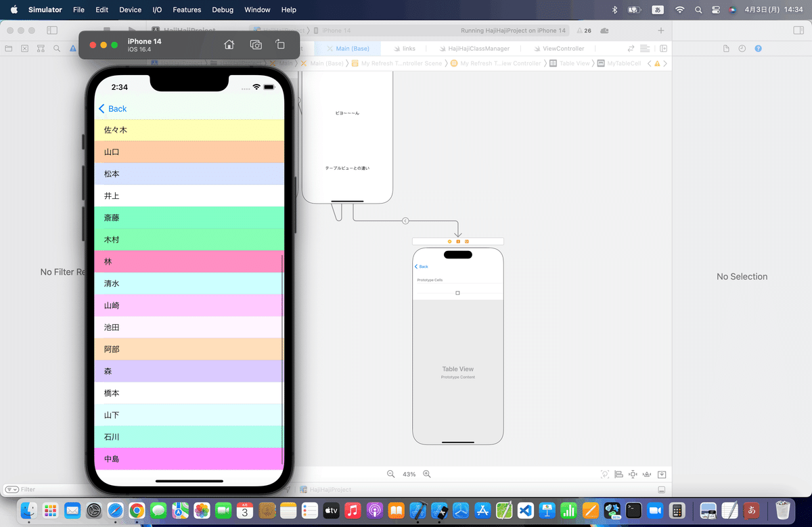Open Xcode Cloud status icon
The image size is (812, 527).
(604, 30)
